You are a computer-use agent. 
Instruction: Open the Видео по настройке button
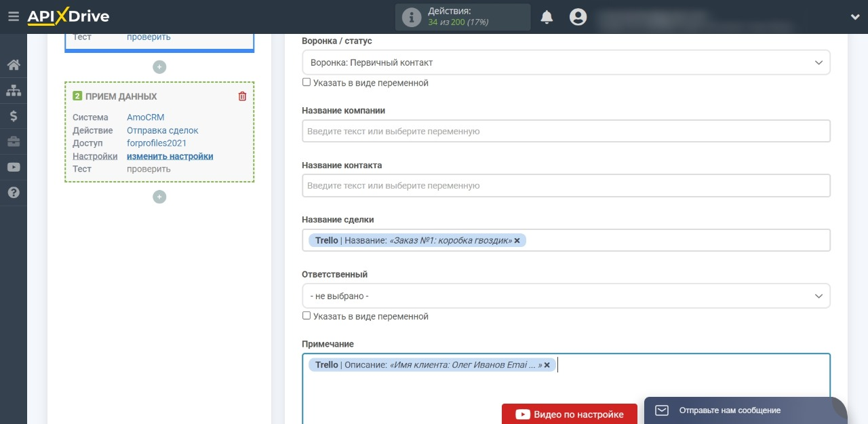(570, 414)
